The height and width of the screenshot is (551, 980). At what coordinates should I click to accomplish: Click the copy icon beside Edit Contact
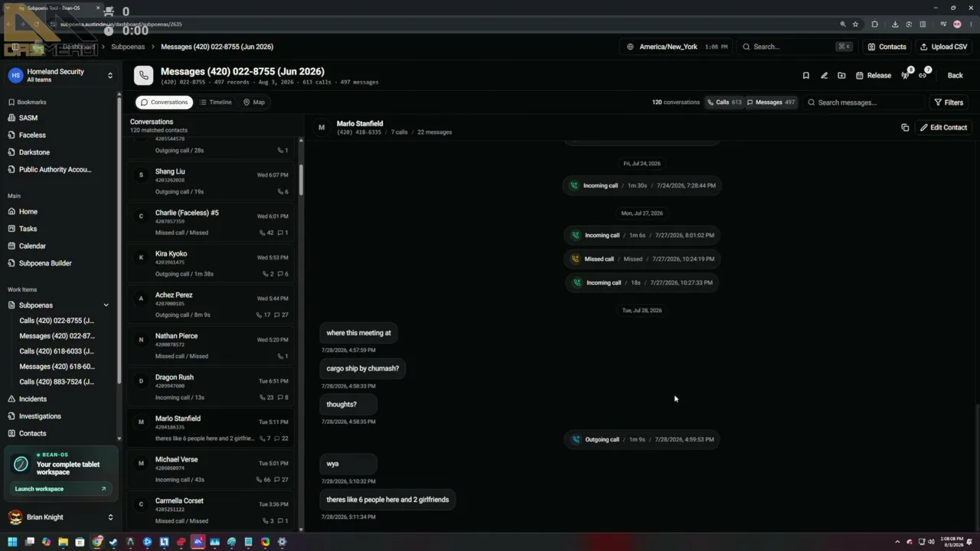pyautogui.click(x=904, y=127)
